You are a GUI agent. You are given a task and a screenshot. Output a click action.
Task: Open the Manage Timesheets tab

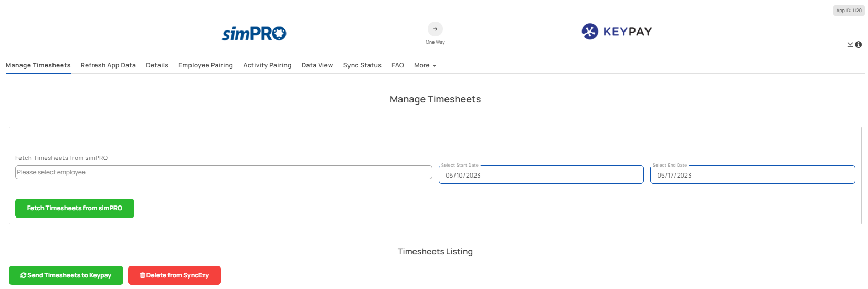pos(38,65)
